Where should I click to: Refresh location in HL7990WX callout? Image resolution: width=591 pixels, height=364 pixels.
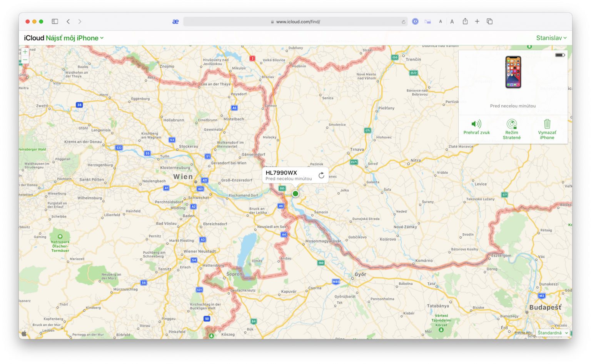(321, 176)
